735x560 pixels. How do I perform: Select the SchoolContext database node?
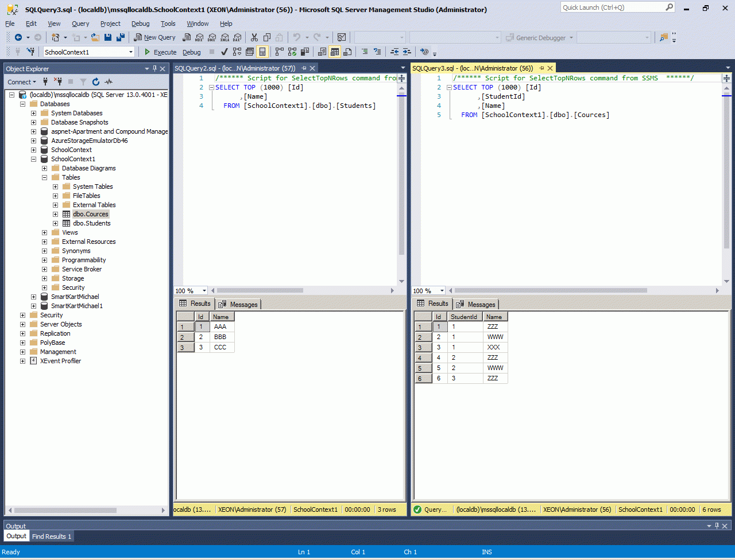[71, 150]
